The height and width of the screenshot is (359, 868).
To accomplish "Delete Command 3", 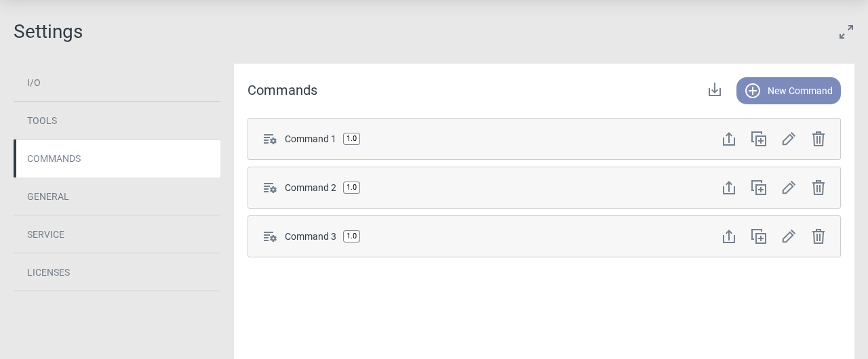I will click(x=818, y=236).
